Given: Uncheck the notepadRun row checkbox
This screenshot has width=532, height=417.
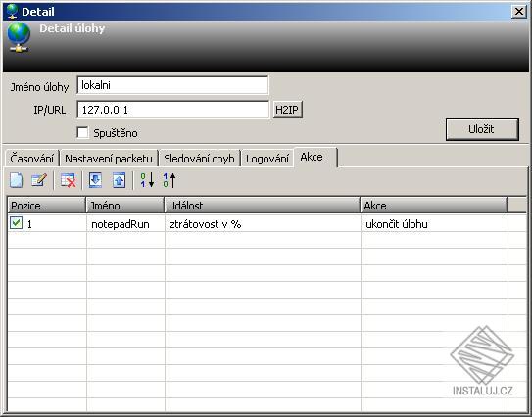Looking at the screenshot, I should pyautogui.click(x=16, y=223).
